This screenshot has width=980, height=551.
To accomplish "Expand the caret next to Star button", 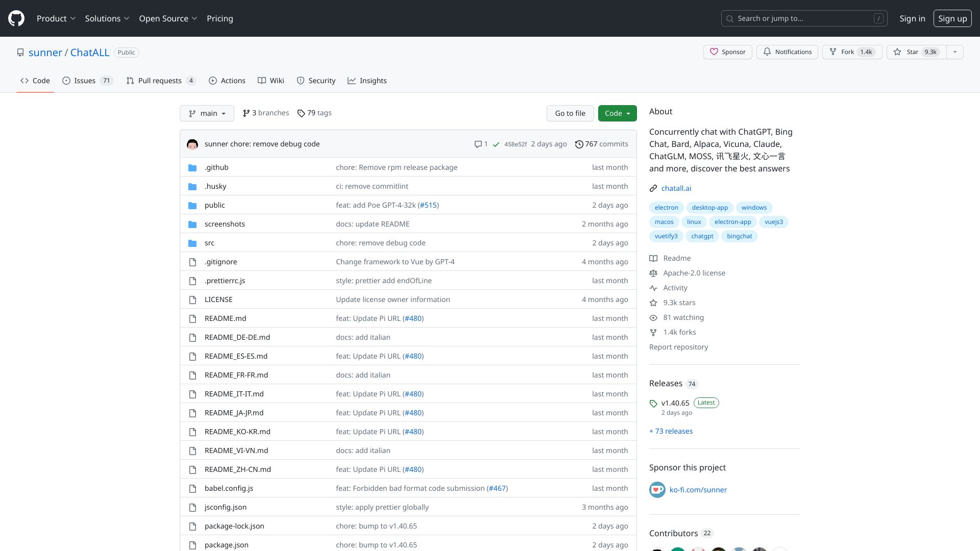I will [955, 52].
